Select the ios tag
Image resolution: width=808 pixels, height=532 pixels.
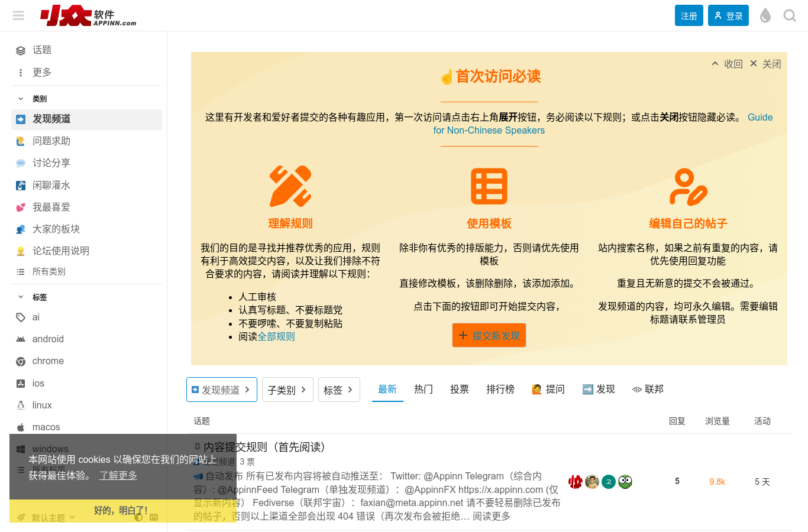click(x=86, y=384)
